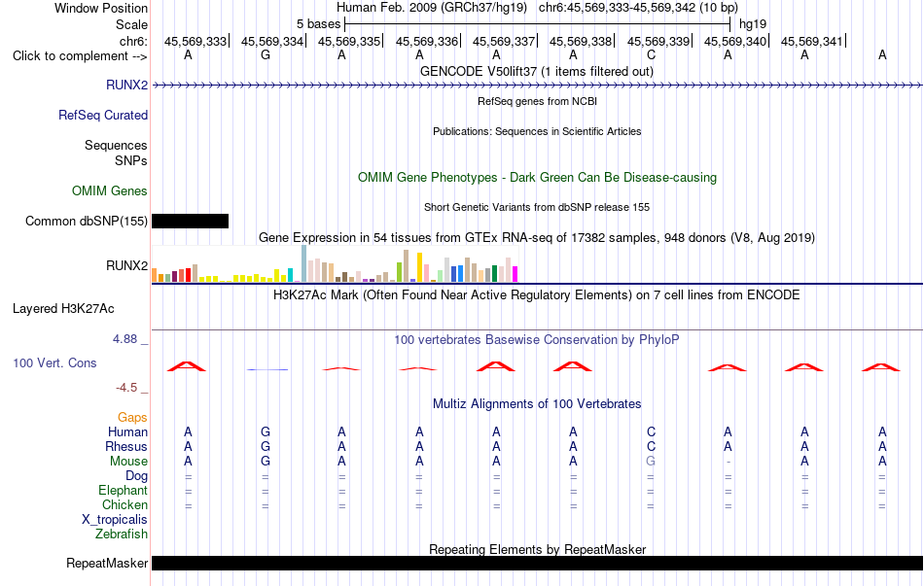924x586 pixels.
Task: Click the GTEx RUNX2 expression bar chart
Action: click(x=335, y=264)
